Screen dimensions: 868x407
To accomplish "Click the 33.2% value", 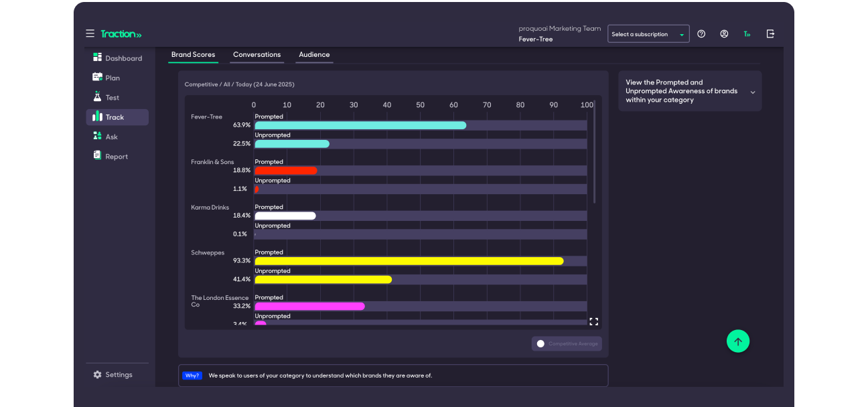I will [242, 306].
